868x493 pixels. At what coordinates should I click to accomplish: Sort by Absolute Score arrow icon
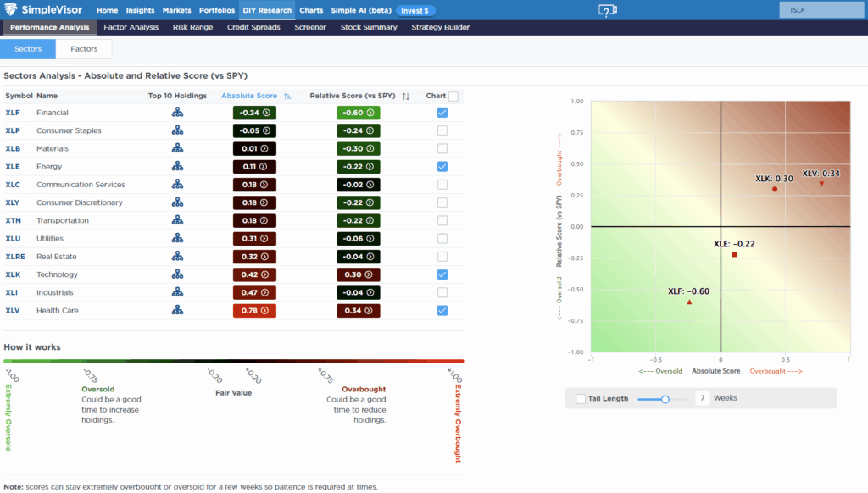point(287,97)
